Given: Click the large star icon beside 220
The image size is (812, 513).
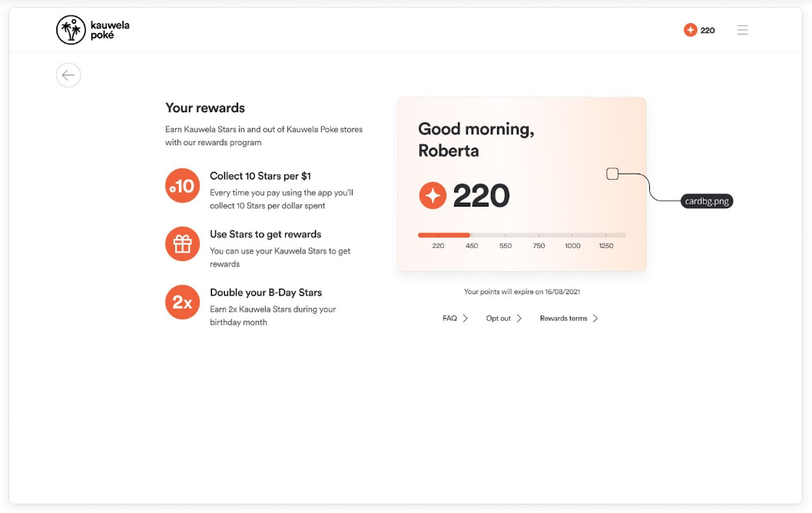Looking at the screenshot, I should tap(433, 195).
